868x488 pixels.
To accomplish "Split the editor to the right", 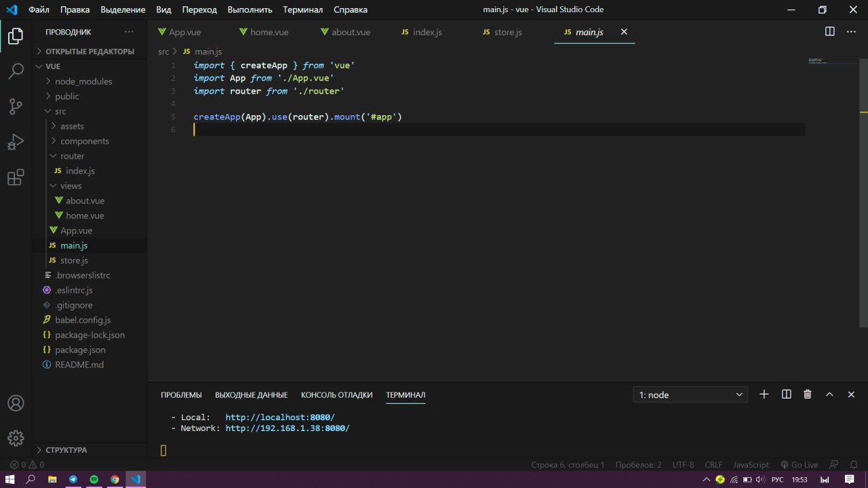I will [x=829, y=32].
